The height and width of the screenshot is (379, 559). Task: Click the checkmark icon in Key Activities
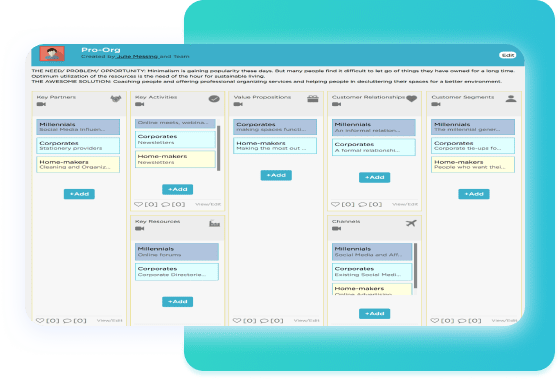214,99
